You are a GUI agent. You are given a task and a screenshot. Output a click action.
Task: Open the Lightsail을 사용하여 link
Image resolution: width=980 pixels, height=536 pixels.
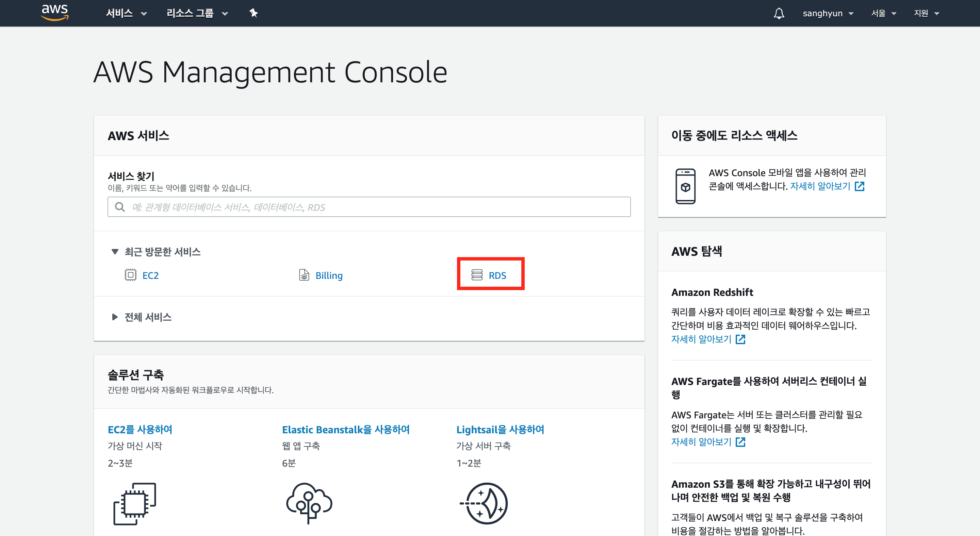pos(500,430)
